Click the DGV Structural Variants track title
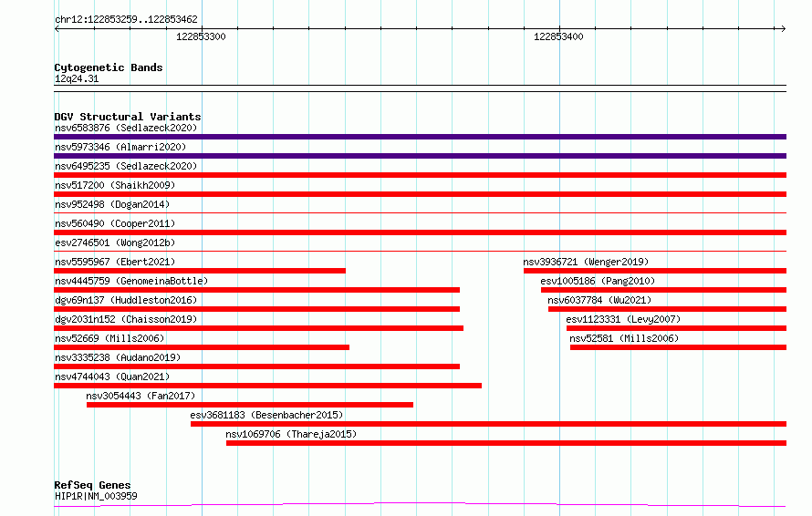 pos(128,117)
